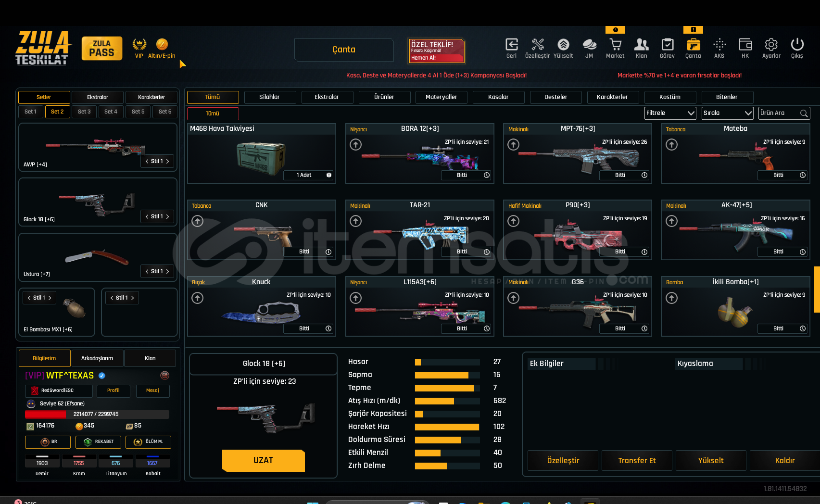Open the Klan icon
This screenshot has height=504, width=820.
pos(641,45)
